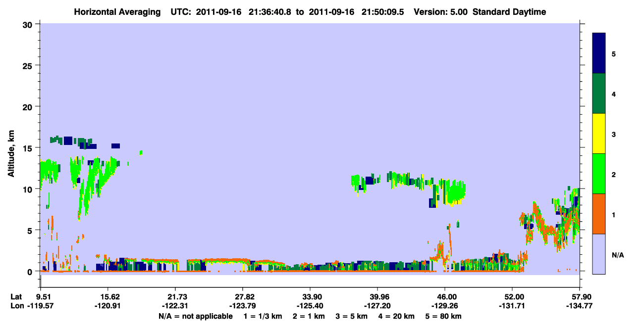Click longitude value -120.91

click(x=108, y=306)
